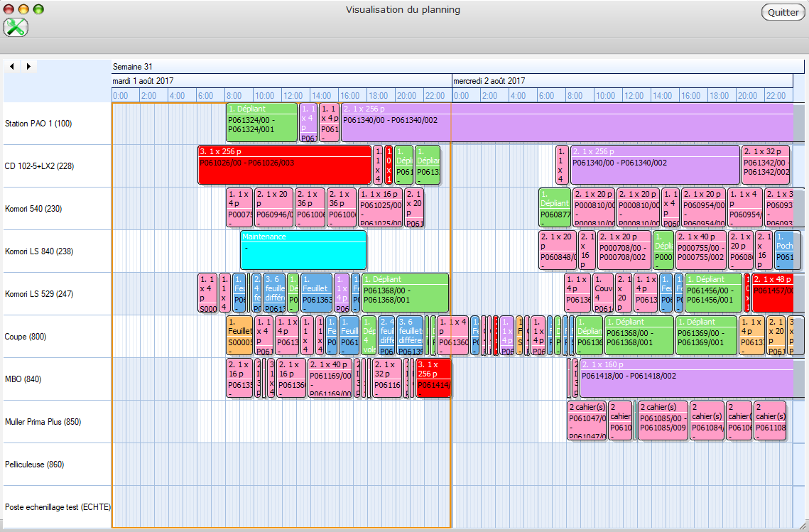Viewport: 809px width, 532px height.
Task: Select the Pelliculeuse (860) resource label
Action: coord(34,465)
